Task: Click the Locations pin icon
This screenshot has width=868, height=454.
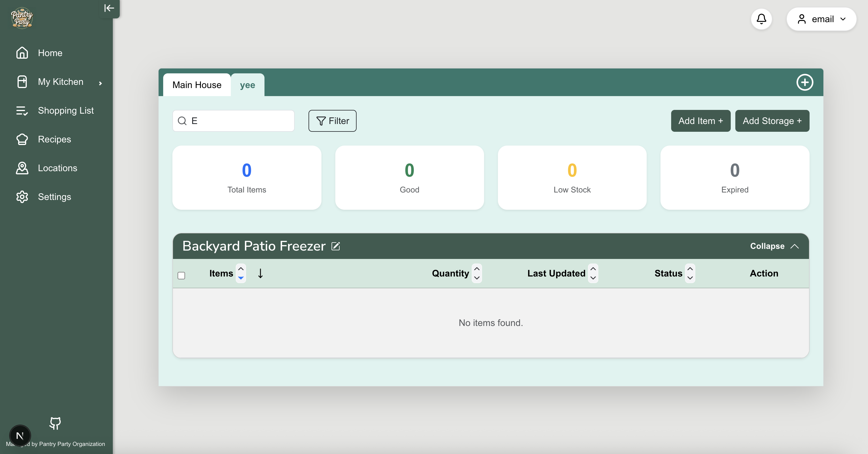Action: coord(22,168)
